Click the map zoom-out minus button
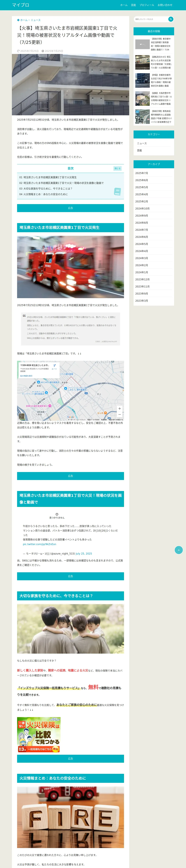This screenshot has width=186, height=868. pos(120,414)
